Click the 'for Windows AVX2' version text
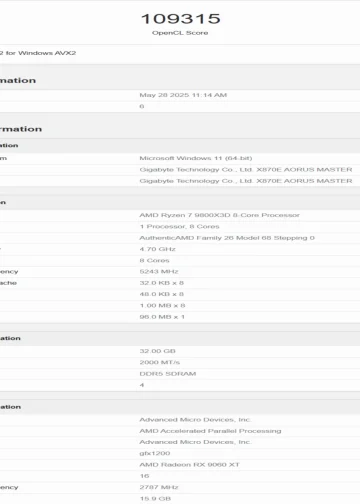360x504 pixels. pyautogui.click(x=41, y=53)
